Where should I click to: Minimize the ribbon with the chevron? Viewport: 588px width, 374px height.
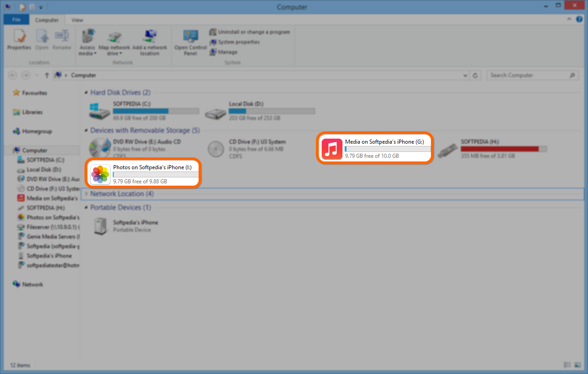click(x=569, y=20)
